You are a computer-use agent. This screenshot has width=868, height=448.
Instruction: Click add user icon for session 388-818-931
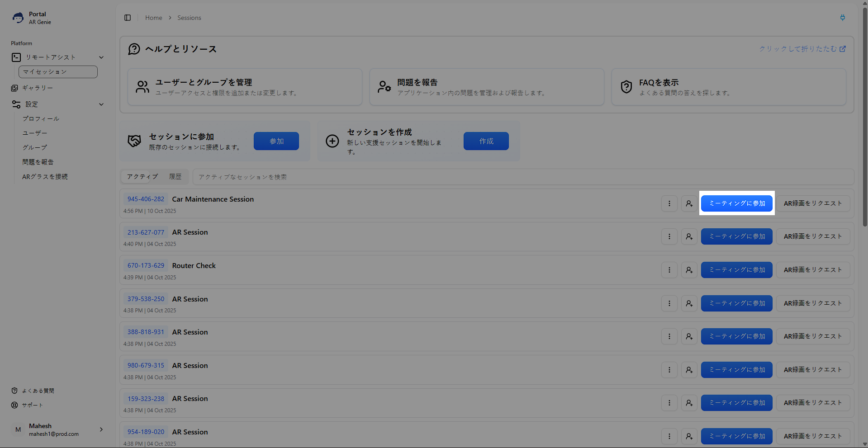click(689, 336)
